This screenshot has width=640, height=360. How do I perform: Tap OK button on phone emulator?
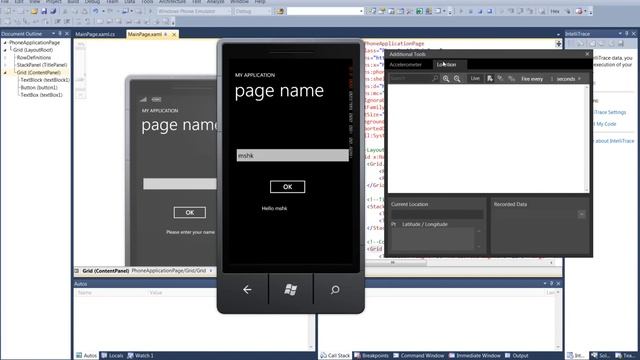287,187
